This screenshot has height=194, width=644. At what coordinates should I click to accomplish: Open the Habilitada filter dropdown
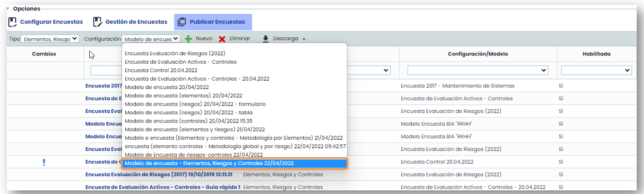pos(596,70)
